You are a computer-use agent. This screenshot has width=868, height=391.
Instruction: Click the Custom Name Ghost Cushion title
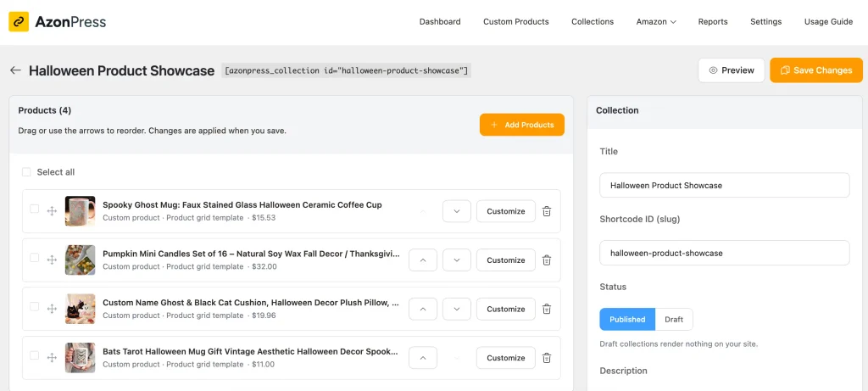click(x=251, y=303)
